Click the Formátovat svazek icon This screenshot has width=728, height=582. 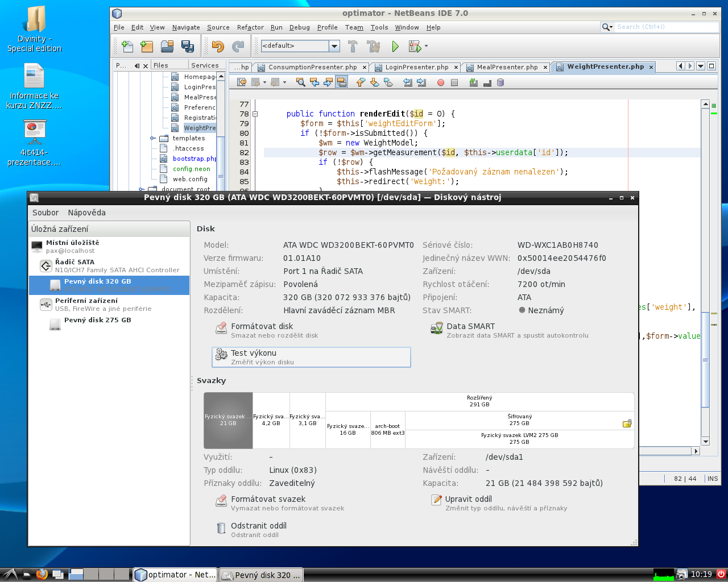221,502
